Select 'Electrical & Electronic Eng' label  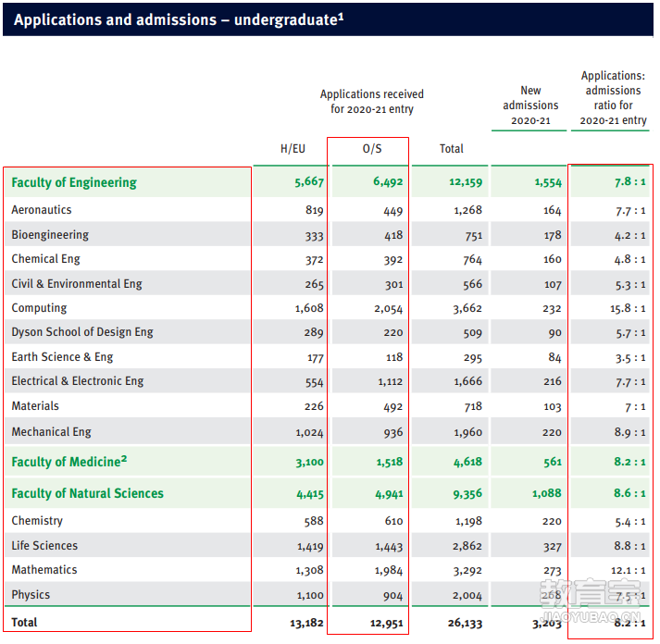pos(78,381)
